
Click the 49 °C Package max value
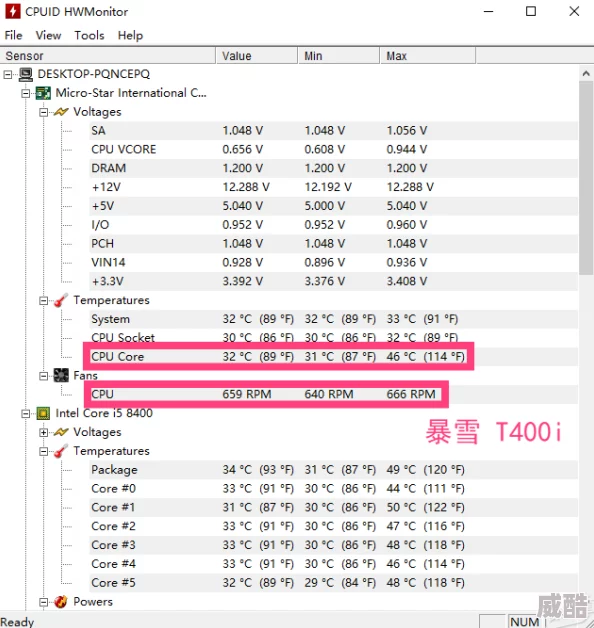(x=425, y=469)
